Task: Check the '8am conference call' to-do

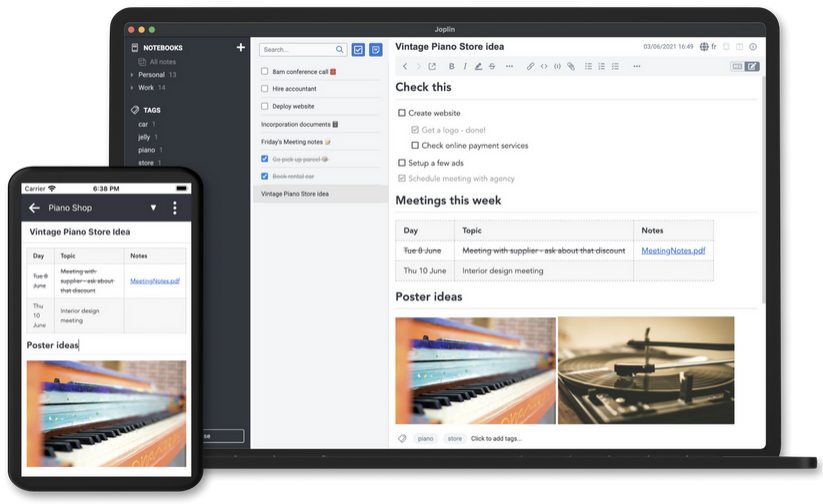Action: pyautogui.click(x=265, y=72)
